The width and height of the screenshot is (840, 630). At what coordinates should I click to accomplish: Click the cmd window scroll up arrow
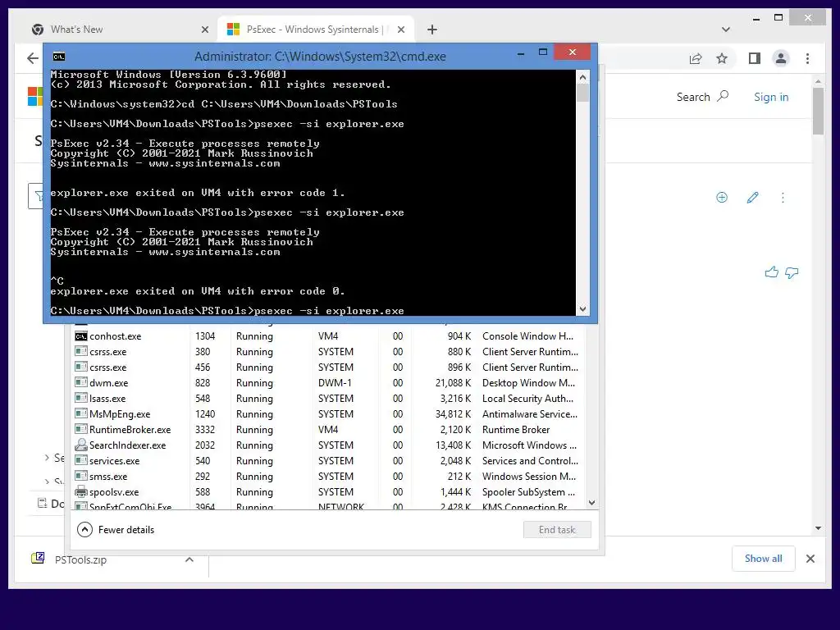(x=583, y=77)
